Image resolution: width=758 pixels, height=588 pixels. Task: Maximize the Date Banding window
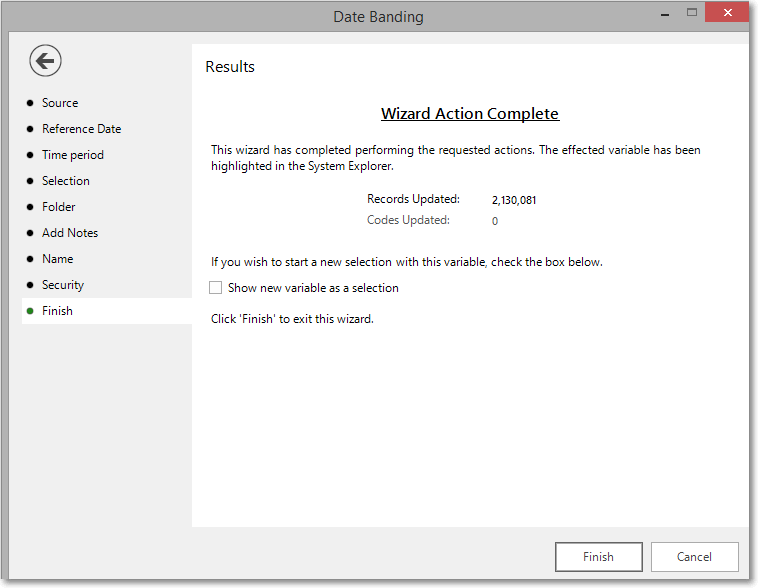(692, 13)
